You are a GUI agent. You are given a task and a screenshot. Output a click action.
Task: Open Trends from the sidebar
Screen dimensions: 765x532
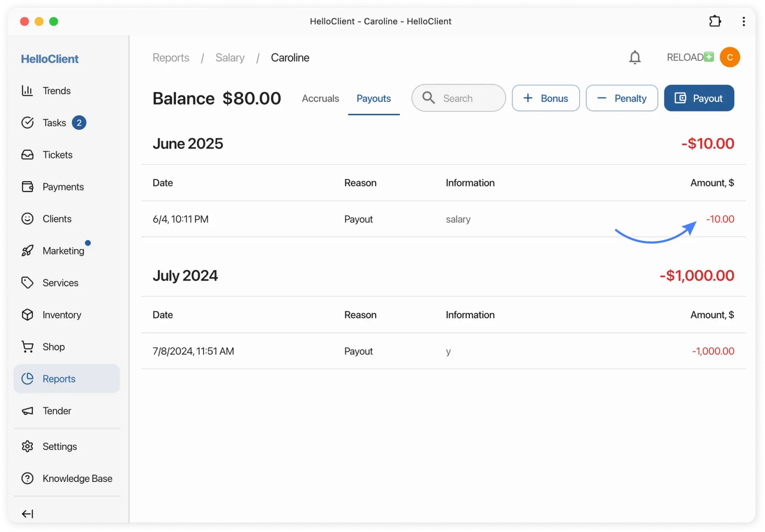56,91
